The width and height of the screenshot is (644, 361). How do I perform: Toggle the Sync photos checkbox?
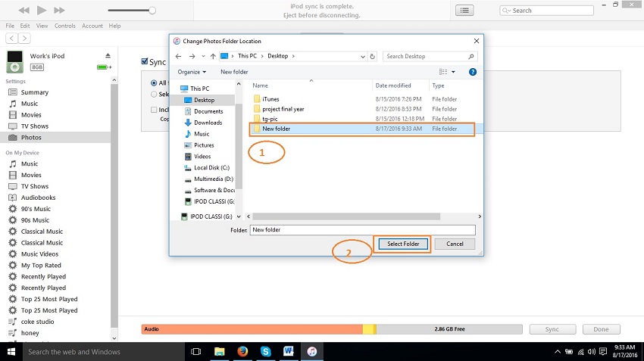point(145,62)
